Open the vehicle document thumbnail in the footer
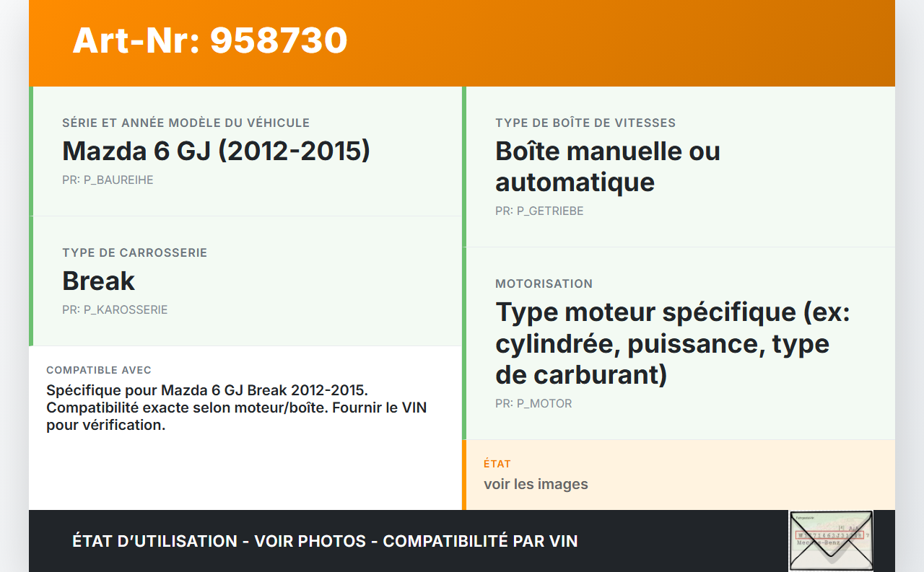 tap(831, 541)
